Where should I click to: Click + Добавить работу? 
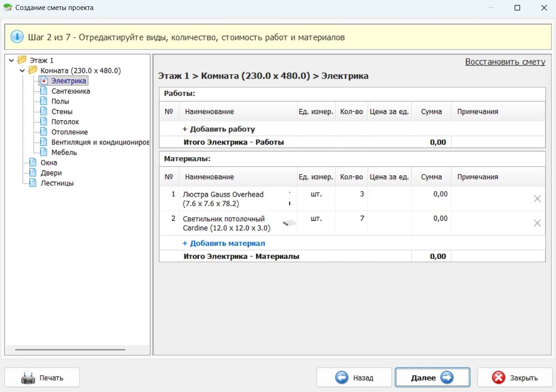219,129
